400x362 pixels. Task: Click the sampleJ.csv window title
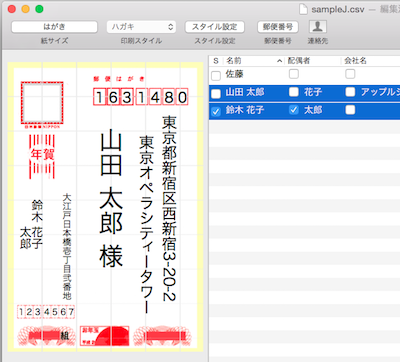coord(338,9)
